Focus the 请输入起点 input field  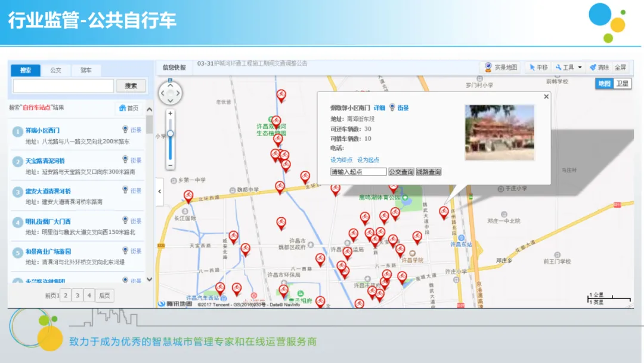tap(358, 172)
